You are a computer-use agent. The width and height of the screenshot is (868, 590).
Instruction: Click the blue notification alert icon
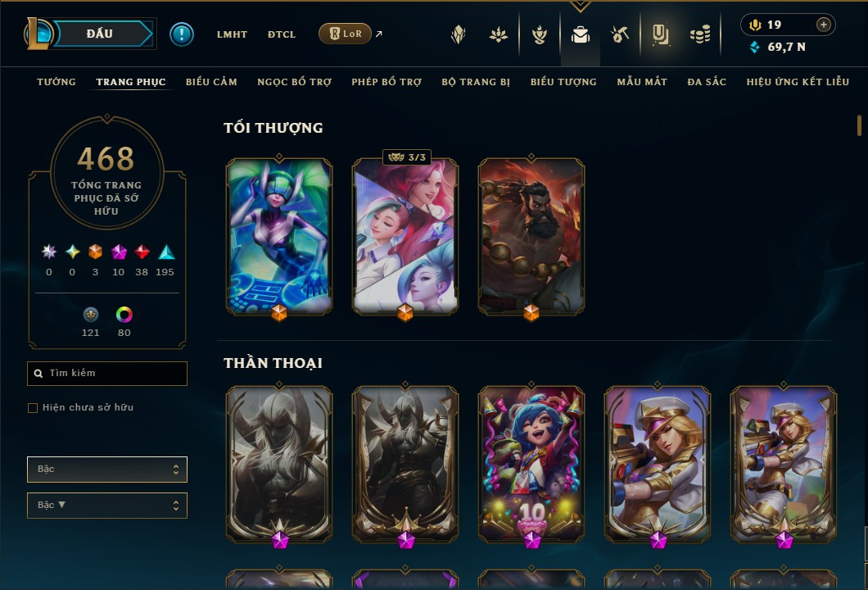click(182, 34)
